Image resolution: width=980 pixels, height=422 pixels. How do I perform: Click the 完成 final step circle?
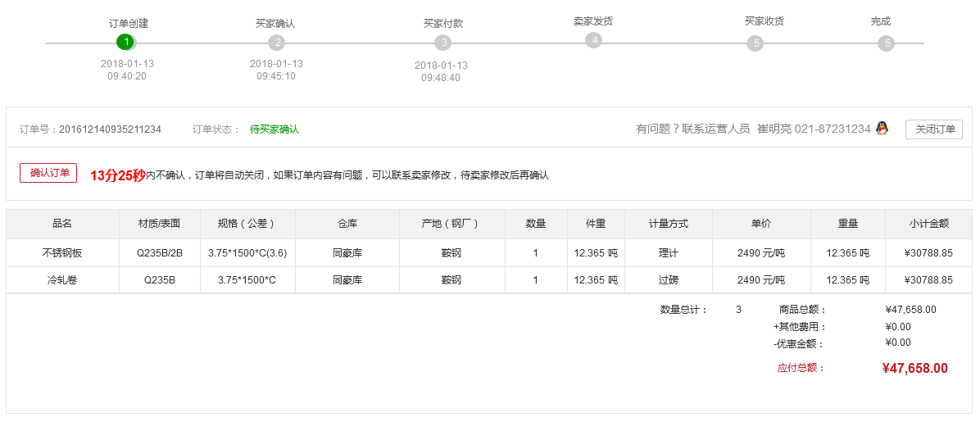[x=886, y=43]
